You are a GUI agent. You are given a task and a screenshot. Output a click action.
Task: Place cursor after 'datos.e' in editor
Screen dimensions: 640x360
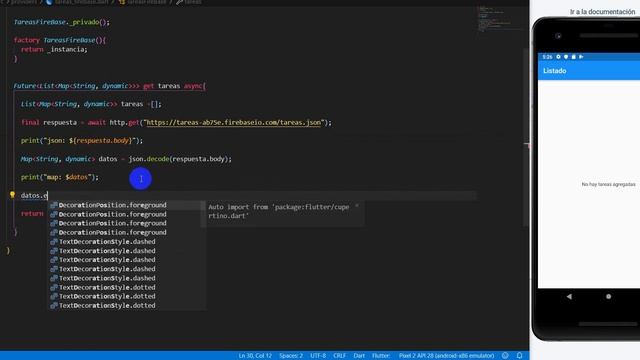pos(48,196)
